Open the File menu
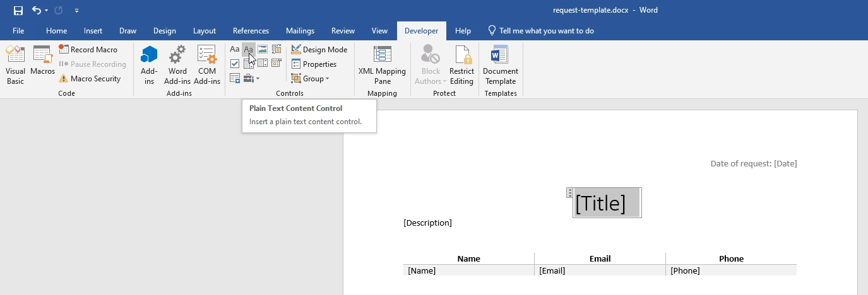The width and height of the screenshot is (868, 295). tap(18, 31)
